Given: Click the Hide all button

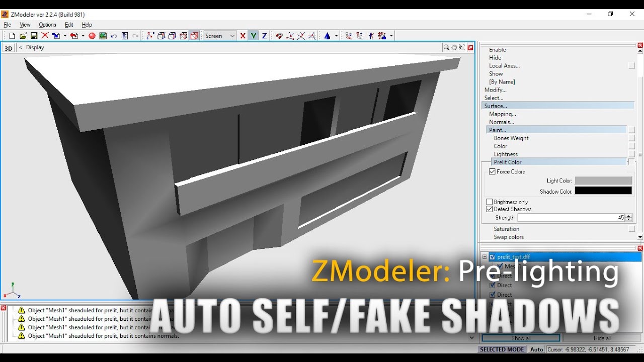Looking at the screenshot, I should [x=602, y=338].
